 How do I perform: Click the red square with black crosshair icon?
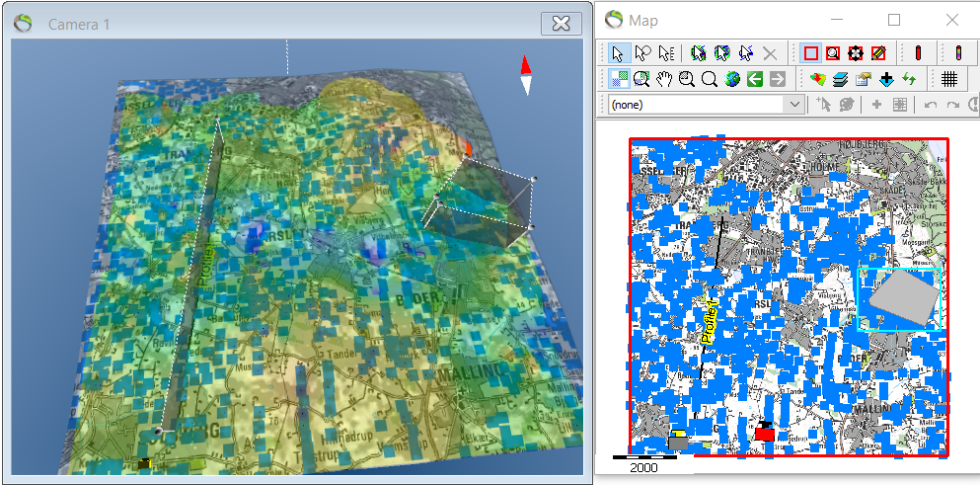[856, 53]
